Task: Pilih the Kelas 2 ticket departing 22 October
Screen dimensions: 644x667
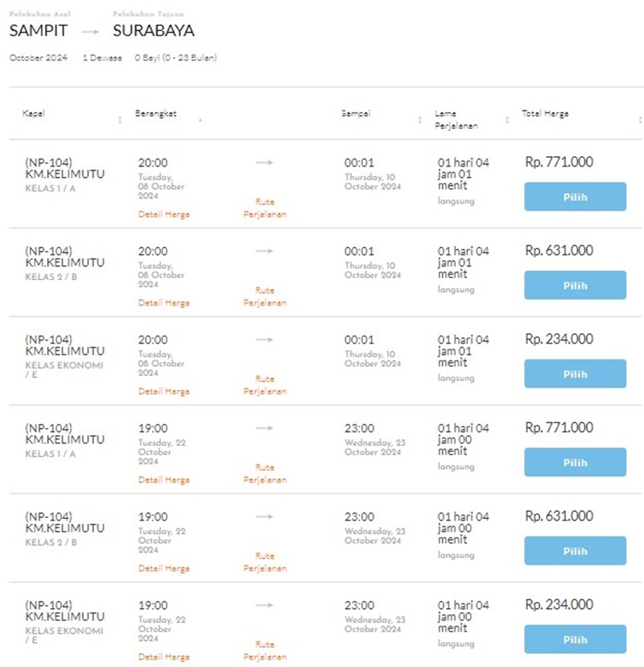Action: pos(575,550)
